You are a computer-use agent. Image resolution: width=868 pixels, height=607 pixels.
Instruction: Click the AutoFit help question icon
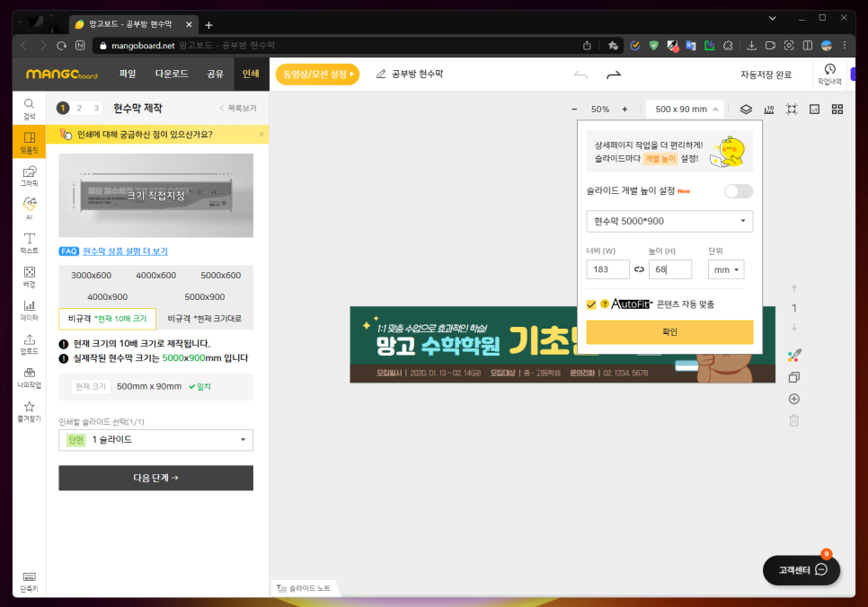tap(605, 303)
